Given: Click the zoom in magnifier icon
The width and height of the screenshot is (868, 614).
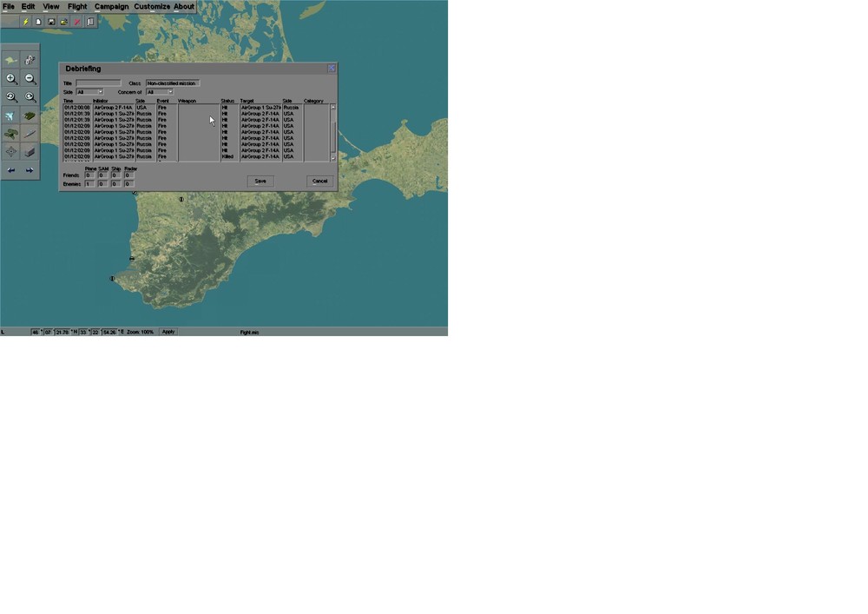Looking at the screenshot, I should point(11,79).
